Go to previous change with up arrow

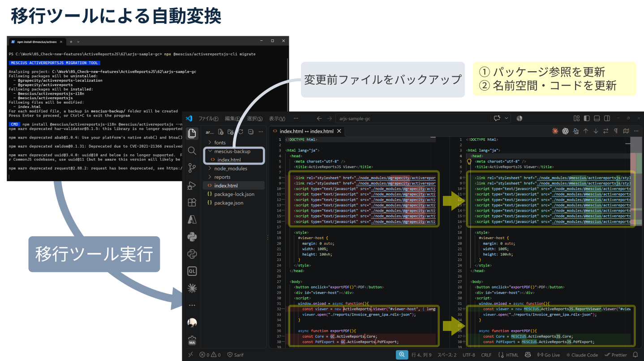(x=585, y=131)
